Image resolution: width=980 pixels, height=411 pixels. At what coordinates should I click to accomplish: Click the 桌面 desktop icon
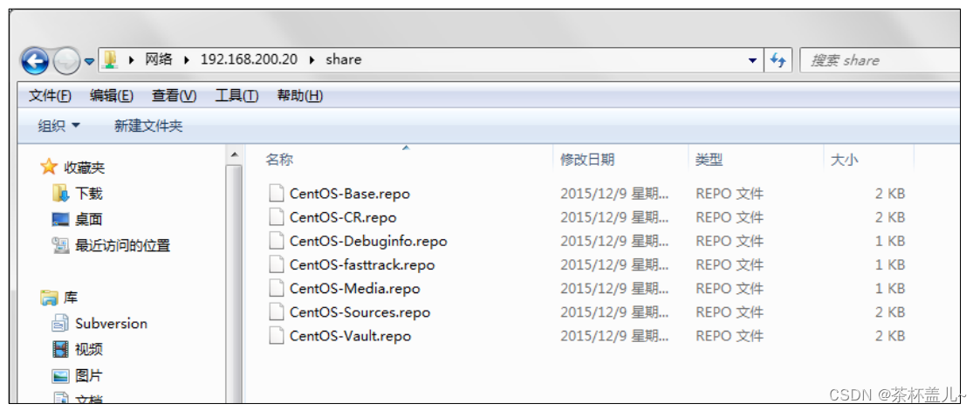pyautogui.click(x=60, y=220)
